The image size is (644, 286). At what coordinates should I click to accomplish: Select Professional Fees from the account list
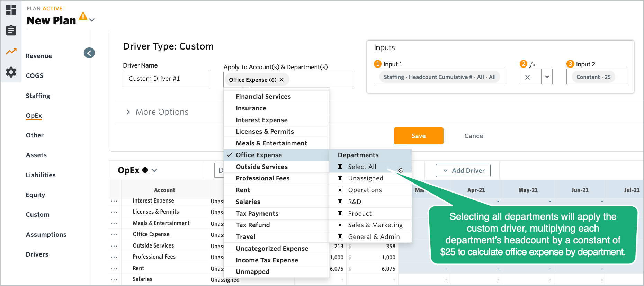point(262,178)
